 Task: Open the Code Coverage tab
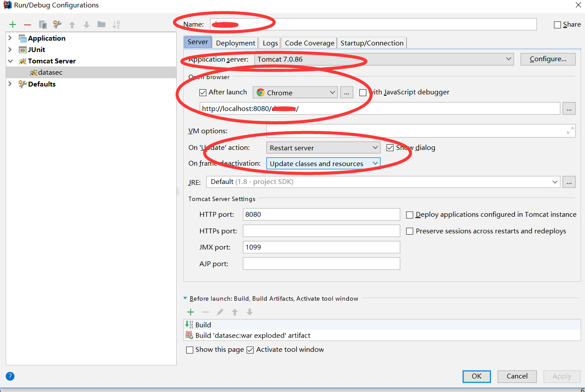(309, 42)
